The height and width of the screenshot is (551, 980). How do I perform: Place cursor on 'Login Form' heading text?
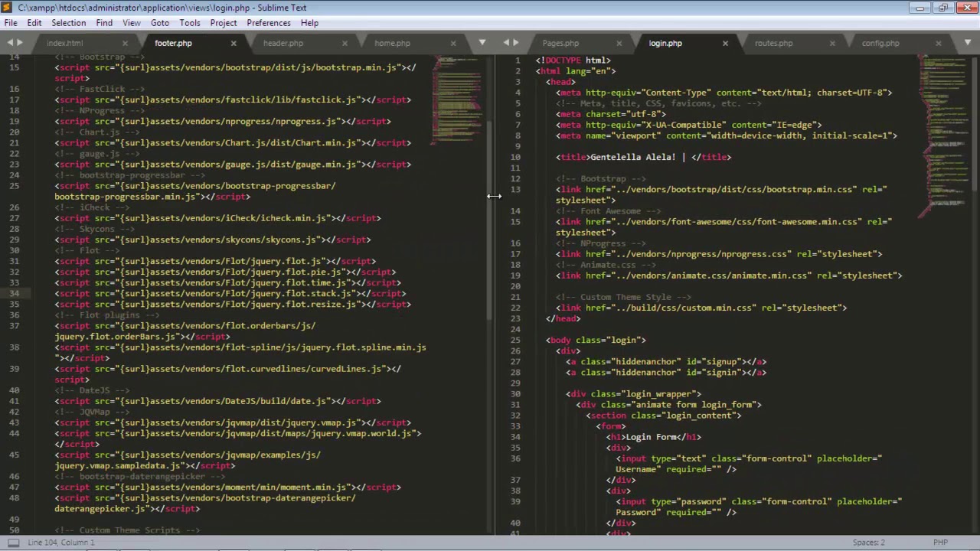[652, 438]
